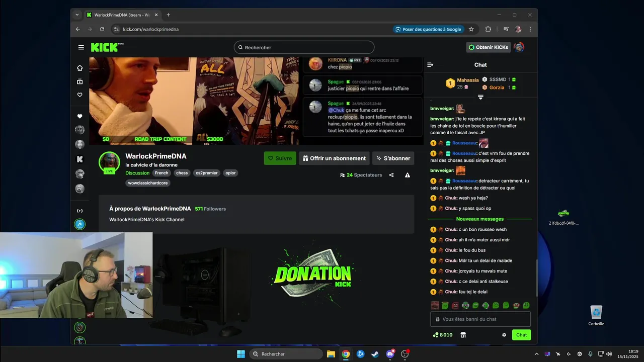
Task: Open the blue avatar channel in sidebar
Action: pos(80,224)
